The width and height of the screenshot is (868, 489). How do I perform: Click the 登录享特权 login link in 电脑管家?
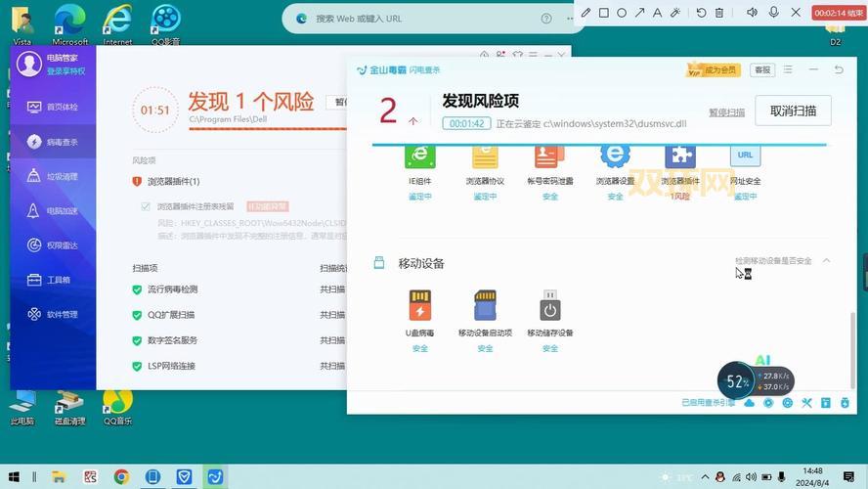65,71
